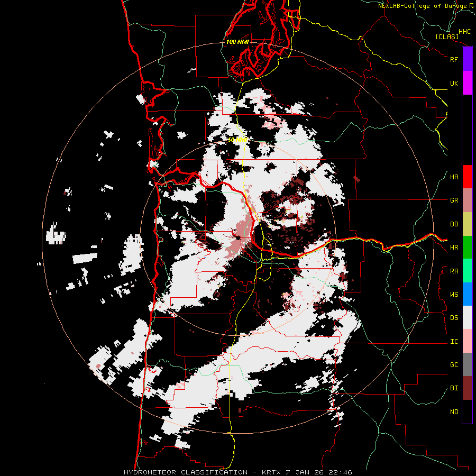The image size is (476, 476).
Task: Click the HA legend label
Action: (x=454, y=177)
